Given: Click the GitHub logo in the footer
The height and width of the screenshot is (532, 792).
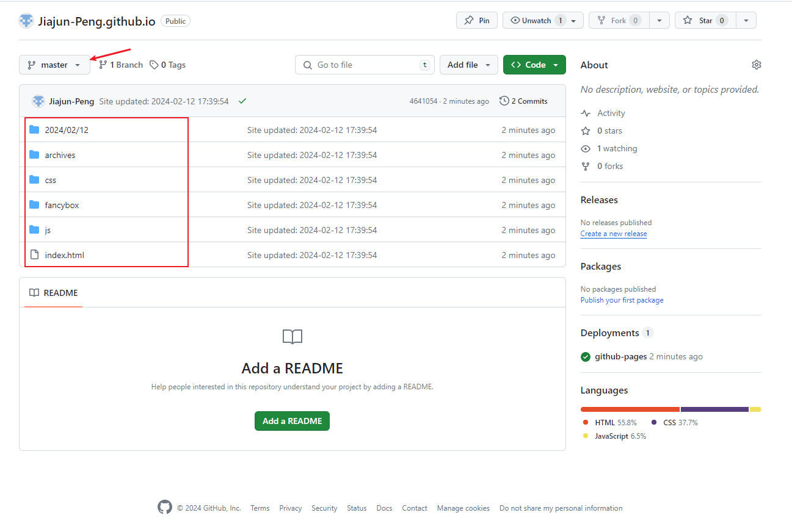Looking at the screenshot, I should pos(165,507).
